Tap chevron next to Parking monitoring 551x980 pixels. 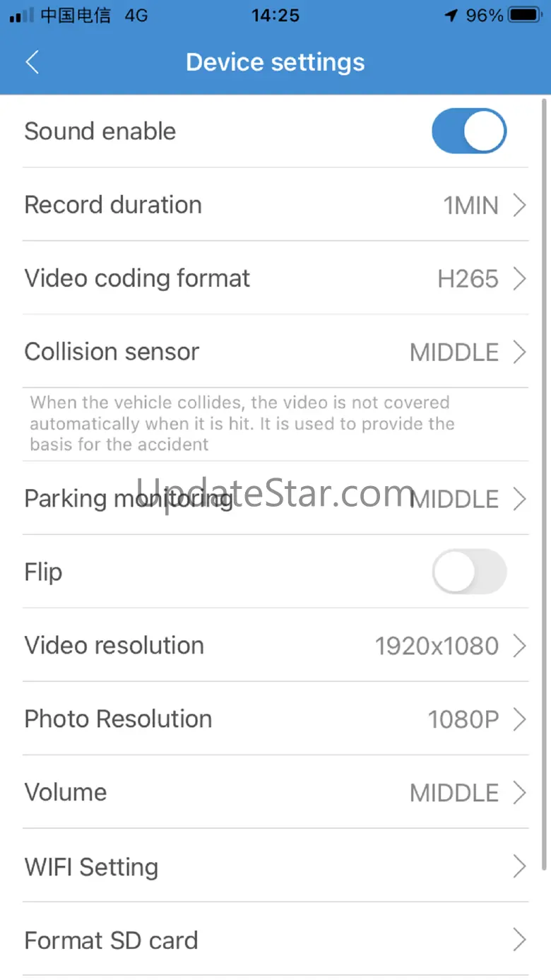click(520, 500)
